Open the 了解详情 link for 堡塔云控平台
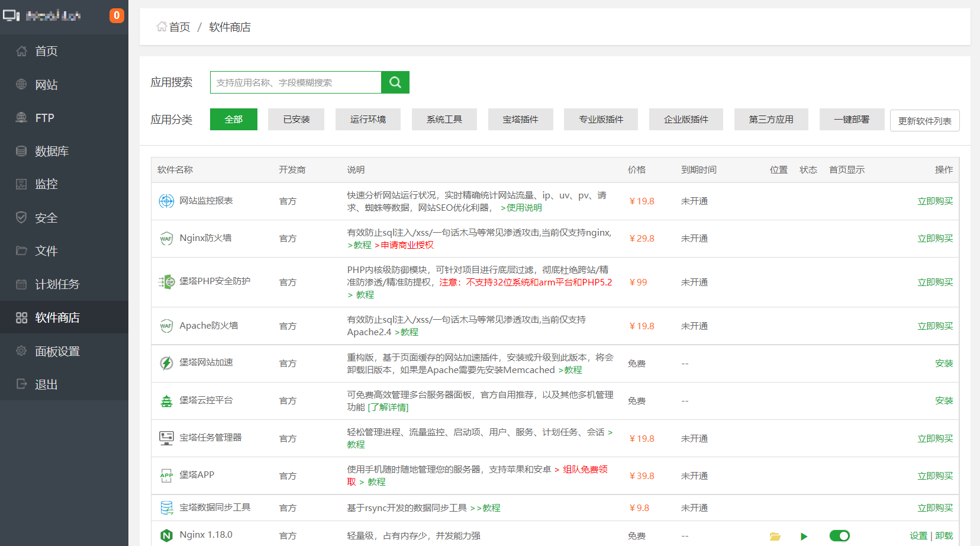The height and width of the screenshot is (546, 980). 388,407
